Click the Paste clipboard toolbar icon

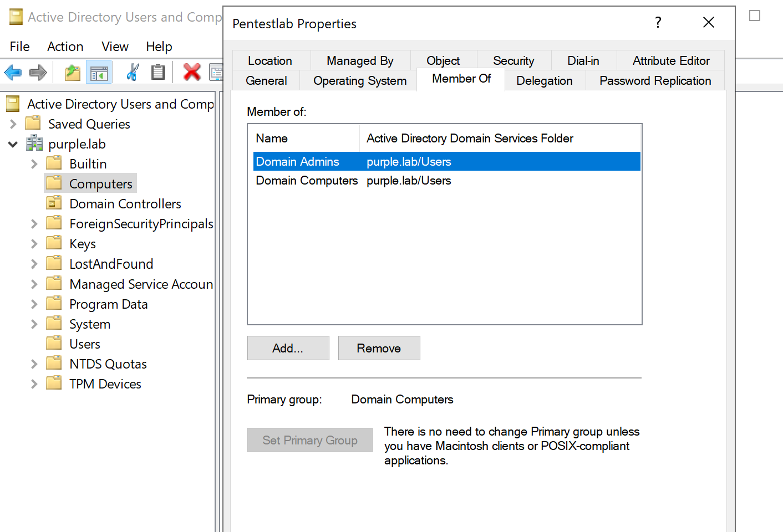click(158, 72)
